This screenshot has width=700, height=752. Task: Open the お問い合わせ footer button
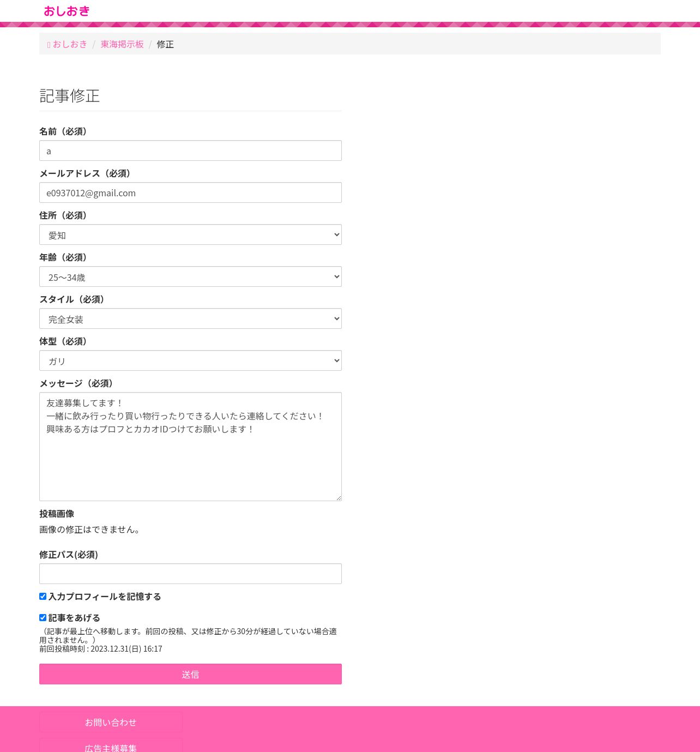point(111,722)
